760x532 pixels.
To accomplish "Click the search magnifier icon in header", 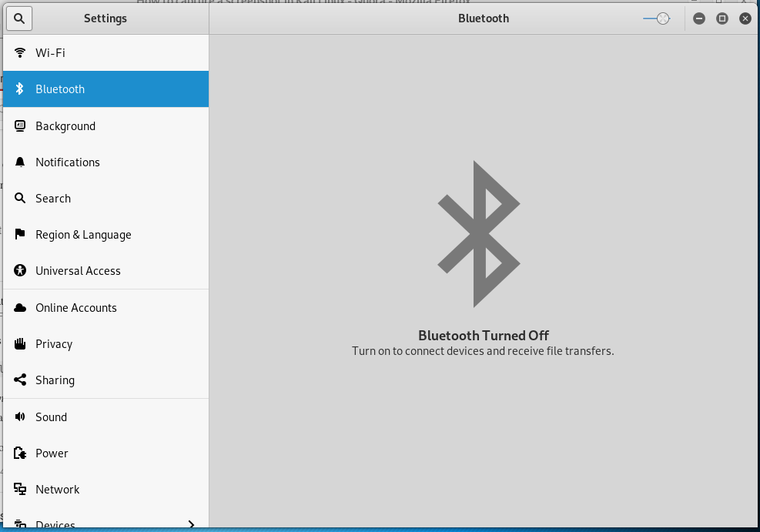I will coord(19,18).
